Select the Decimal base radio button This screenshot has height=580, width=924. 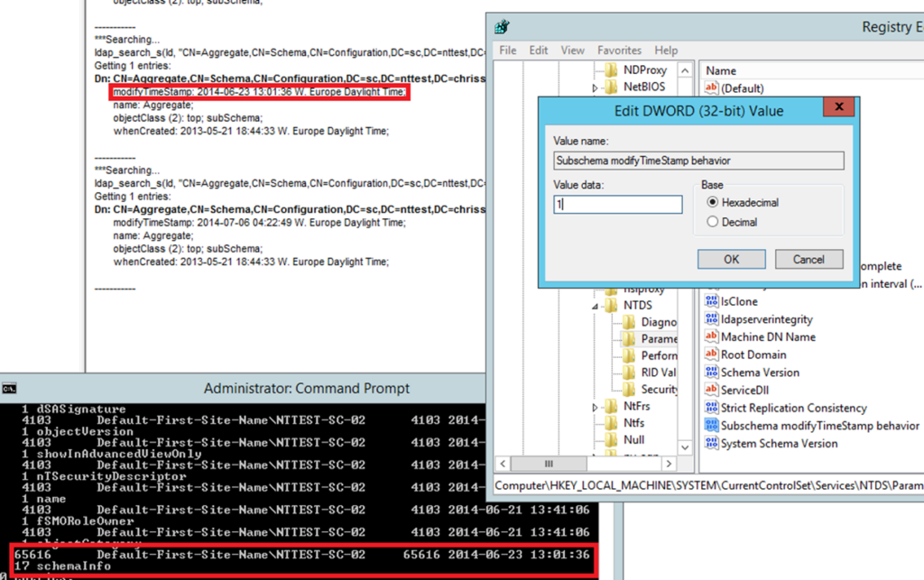tap(713, 221)
